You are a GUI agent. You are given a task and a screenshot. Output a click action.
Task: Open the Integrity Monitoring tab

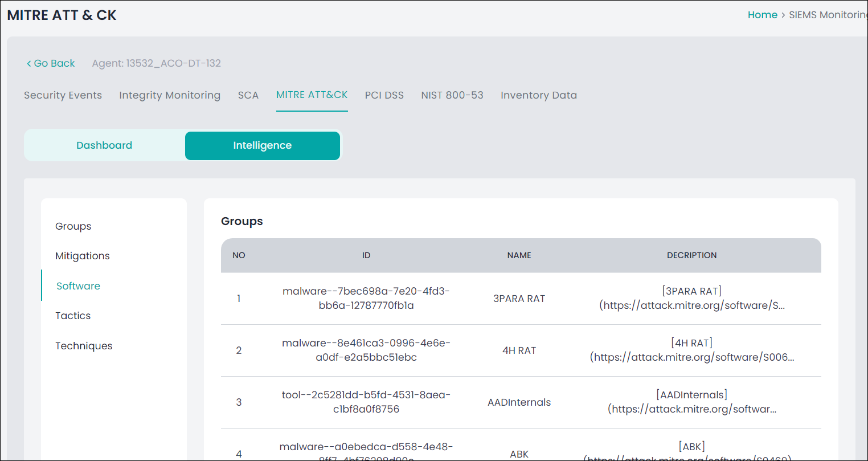coord(170,95)
